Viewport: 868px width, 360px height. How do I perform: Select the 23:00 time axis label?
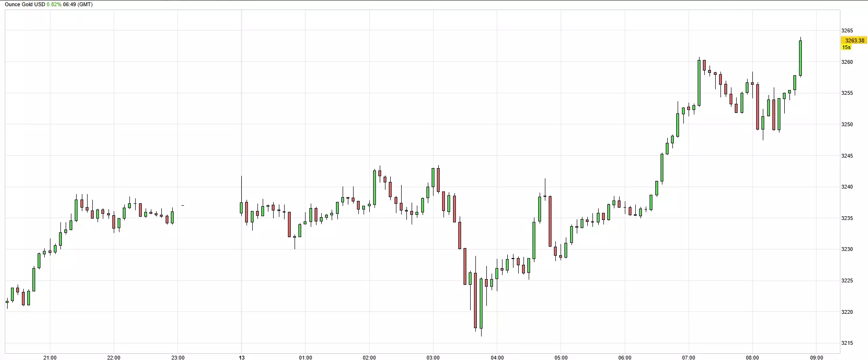click(178, 357)
